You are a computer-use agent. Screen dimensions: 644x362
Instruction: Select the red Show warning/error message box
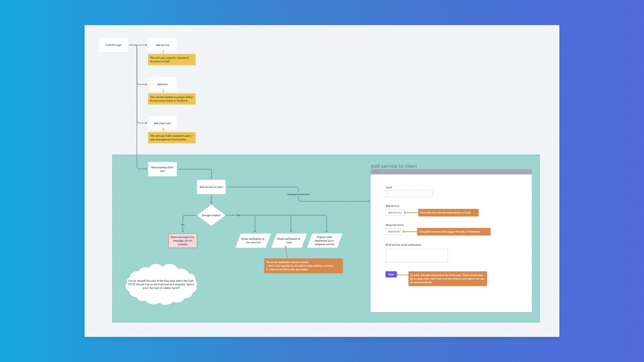[x=183, y=241]
